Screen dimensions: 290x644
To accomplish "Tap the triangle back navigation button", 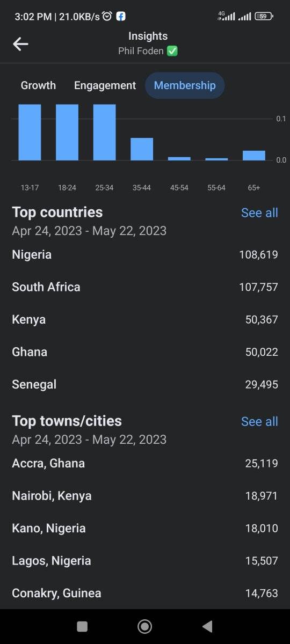I will 207,626.
